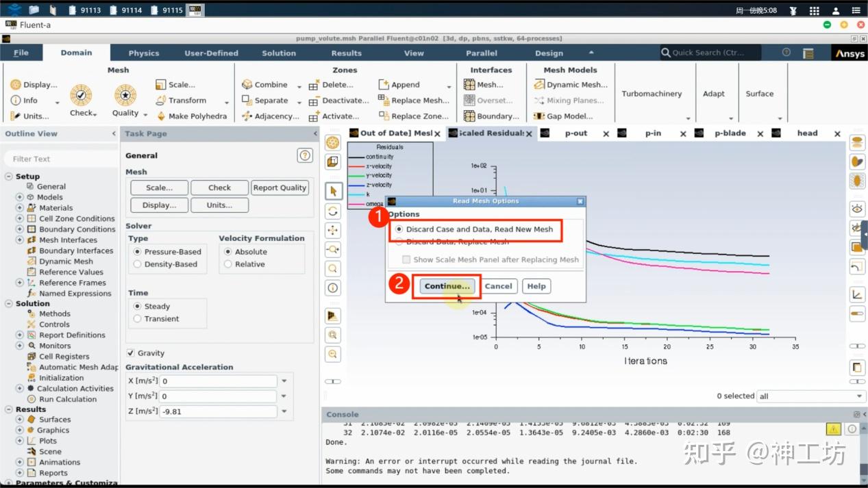Image resolution: width=868 pixels, height=488 pixels.
Task: Click the Report Quality button
Action: pos(280,188)
